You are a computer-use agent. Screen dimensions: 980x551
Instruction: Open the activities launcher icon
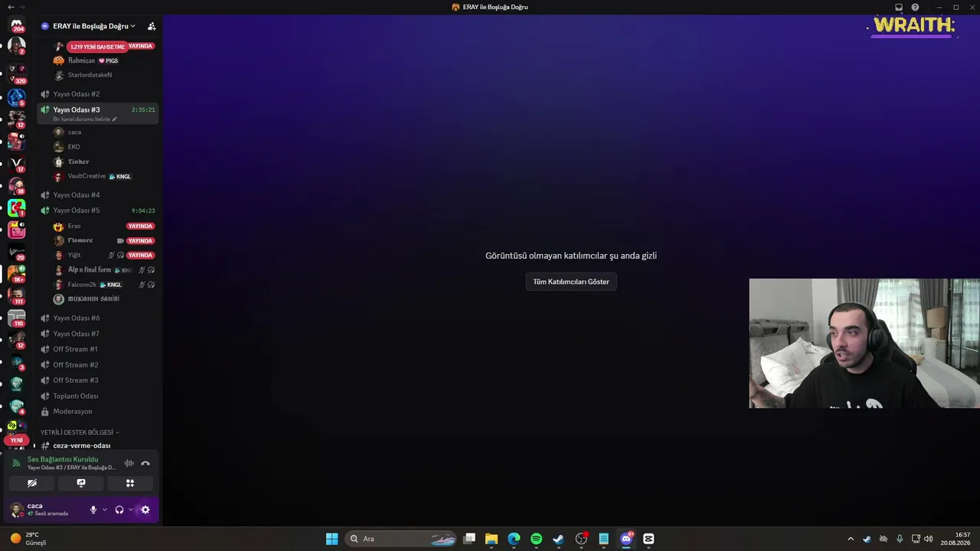pos(130,483)
